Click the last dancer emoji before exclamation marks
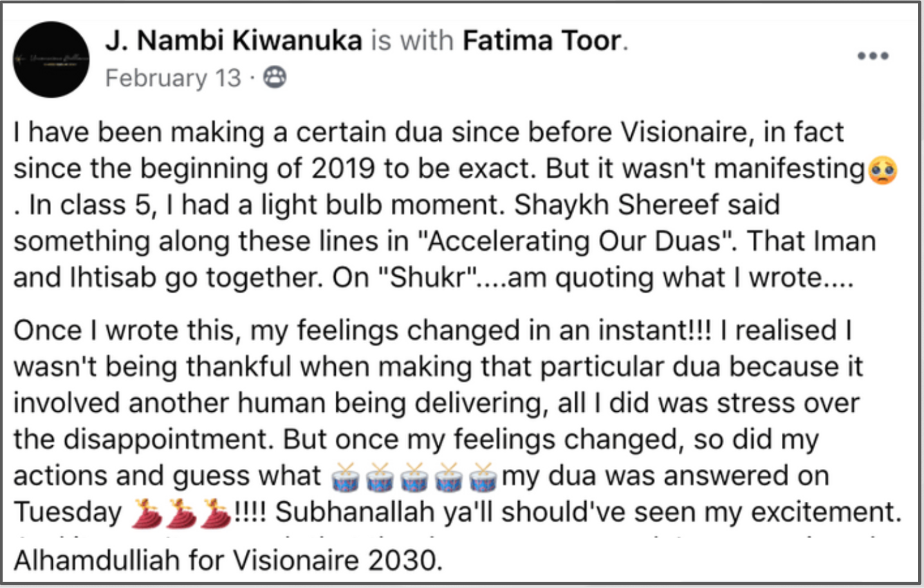924x588 pixels. click(x=216, y=513)
